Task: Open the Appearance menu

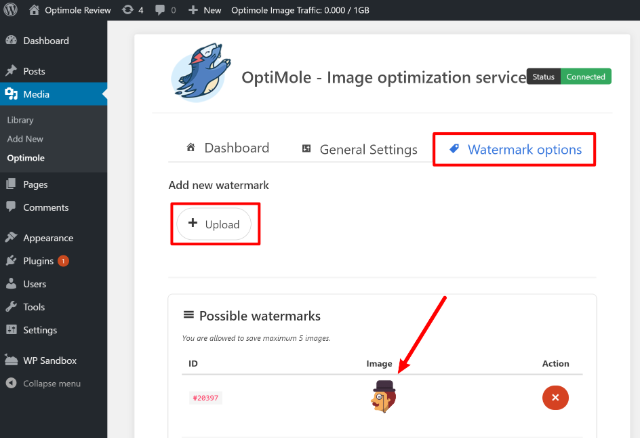Action: tap(48, 238)
